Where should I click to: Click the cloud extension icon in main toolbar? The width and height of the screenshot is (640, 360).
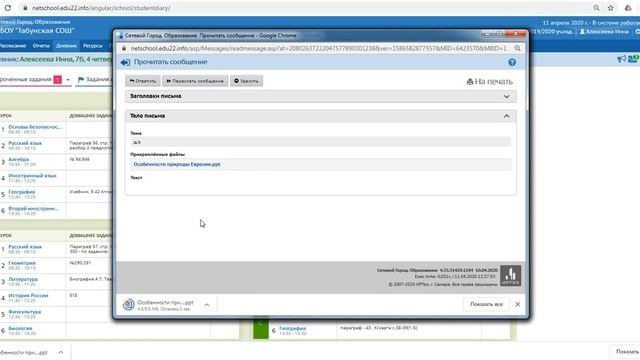coord(628,8)
